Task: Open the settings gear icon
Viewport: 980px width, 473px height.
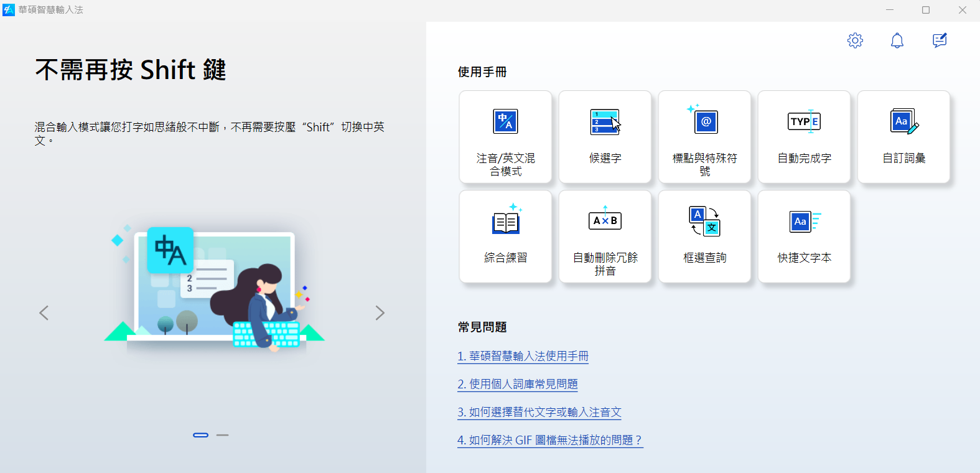Action: (855, 40)
